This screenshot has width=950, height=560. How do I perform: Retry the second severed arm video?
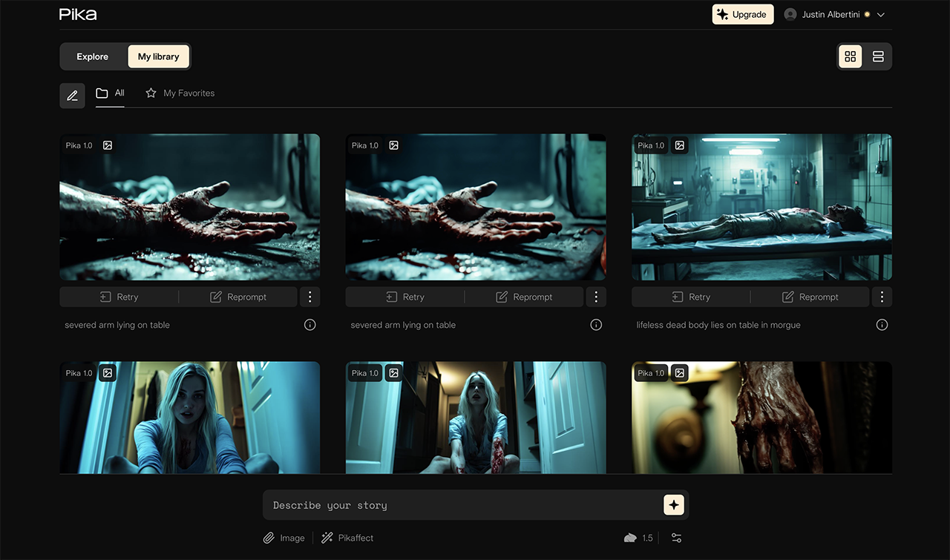404,297
